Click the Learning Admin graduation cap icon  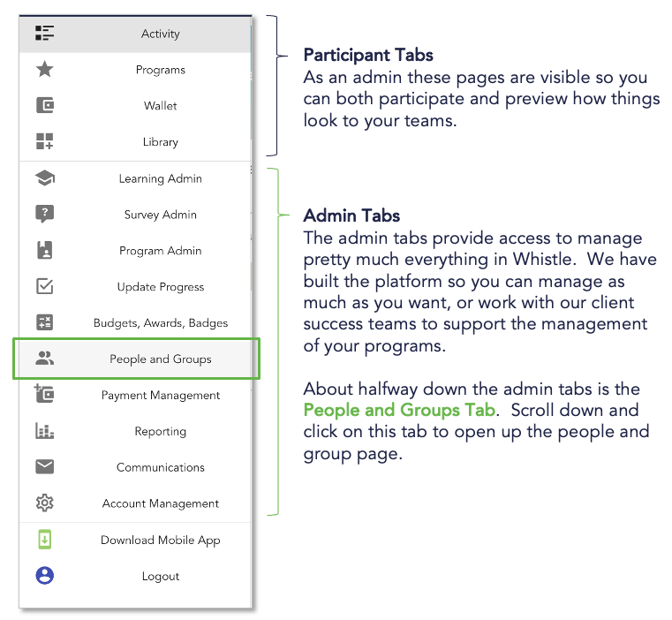tap(44, 178)
